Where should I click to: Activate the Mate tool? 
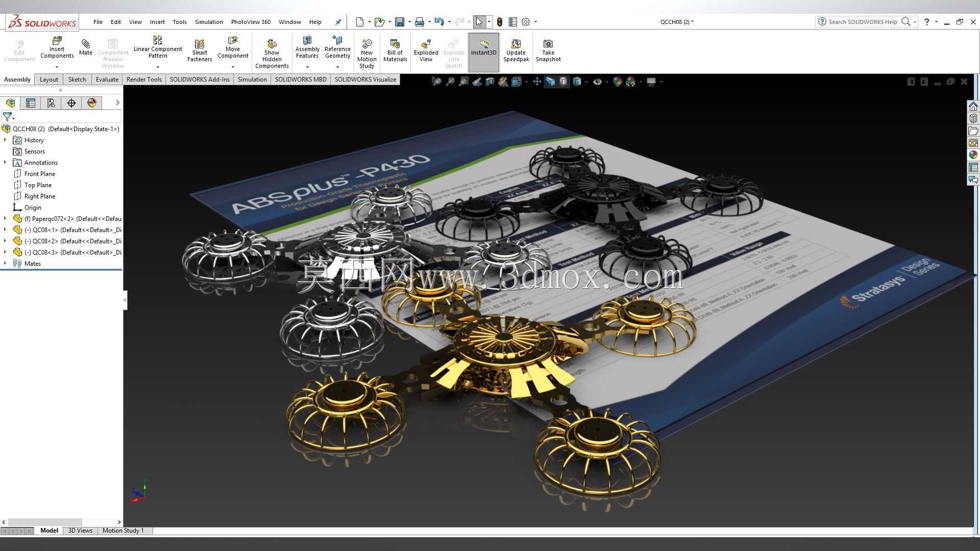pyautogui.click(x=86, y=46)
